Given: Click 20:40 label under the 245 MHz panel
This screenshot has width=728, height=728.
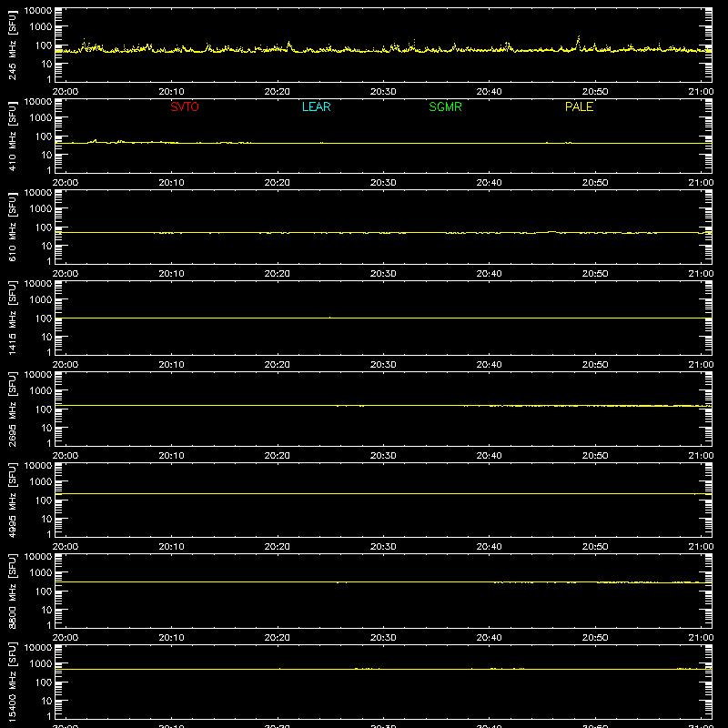Looking at the screenshot, I should 489,92.
